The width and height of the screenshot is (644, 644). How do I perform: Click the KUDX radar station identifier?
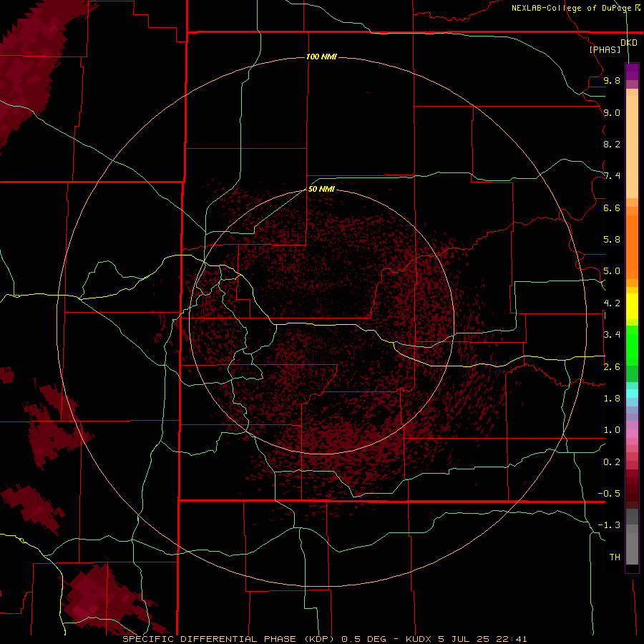pos(419,639)
